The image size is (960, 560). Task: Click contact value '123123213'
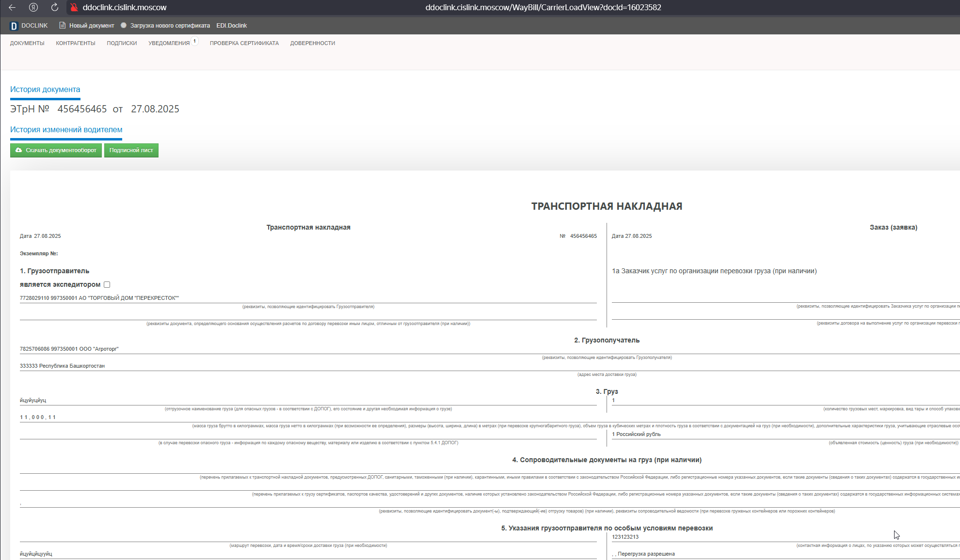click(625, 537)
